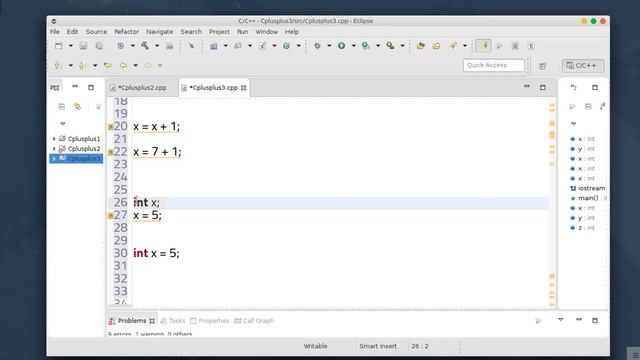Open the Navigate menu
The height and width of the screenshot is (360, 640).
[x=160, y=31]
